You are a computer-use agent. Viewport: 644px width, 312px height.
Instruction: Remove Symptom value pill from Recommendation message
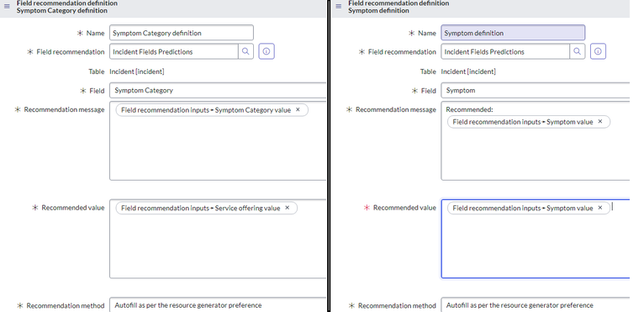600,122
